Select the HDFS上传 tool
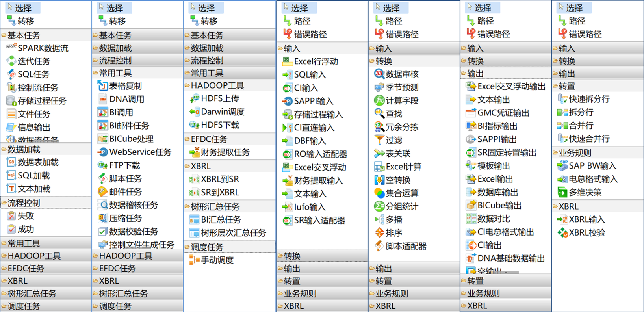 coord(195,98)
